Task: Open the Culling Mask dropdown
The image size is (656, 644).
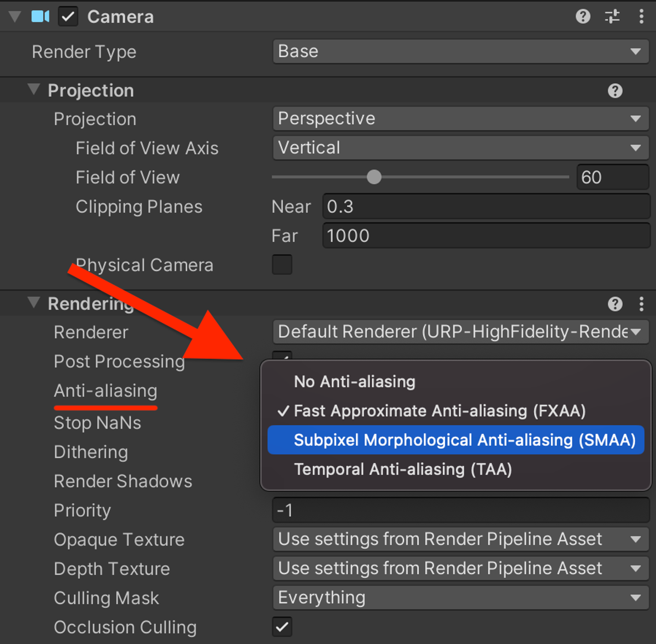Action: (x=461, y=598)
